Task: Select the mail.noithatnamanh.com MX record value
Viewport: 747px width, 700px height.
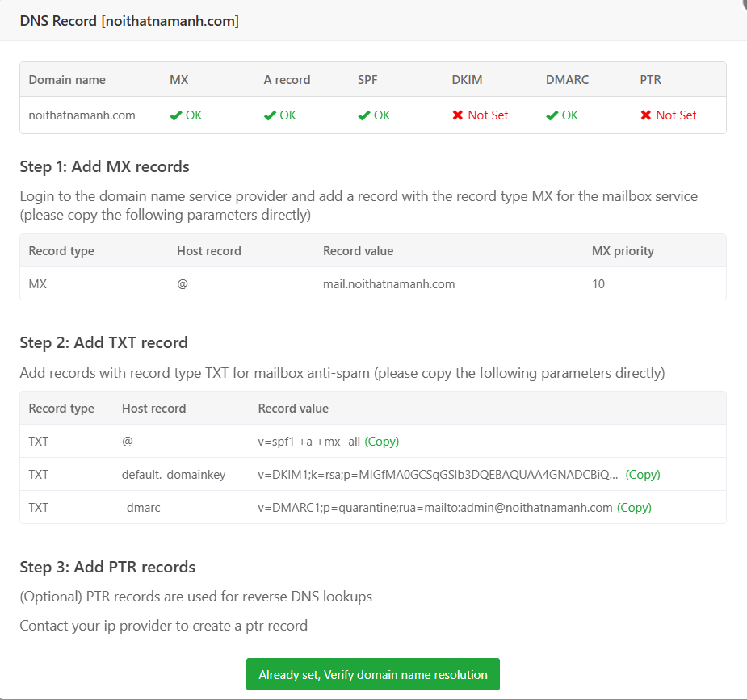Action: coord(389,284)
